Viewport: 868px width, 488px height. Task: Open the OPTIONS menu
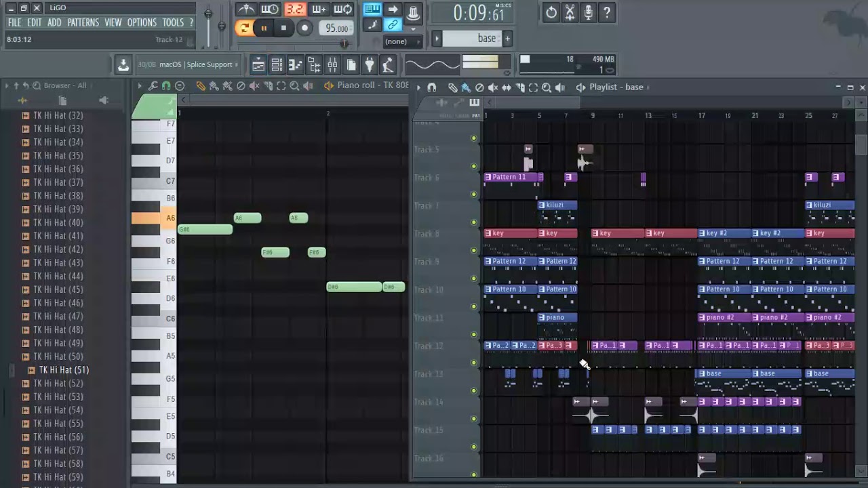click(x=142, y=22)
